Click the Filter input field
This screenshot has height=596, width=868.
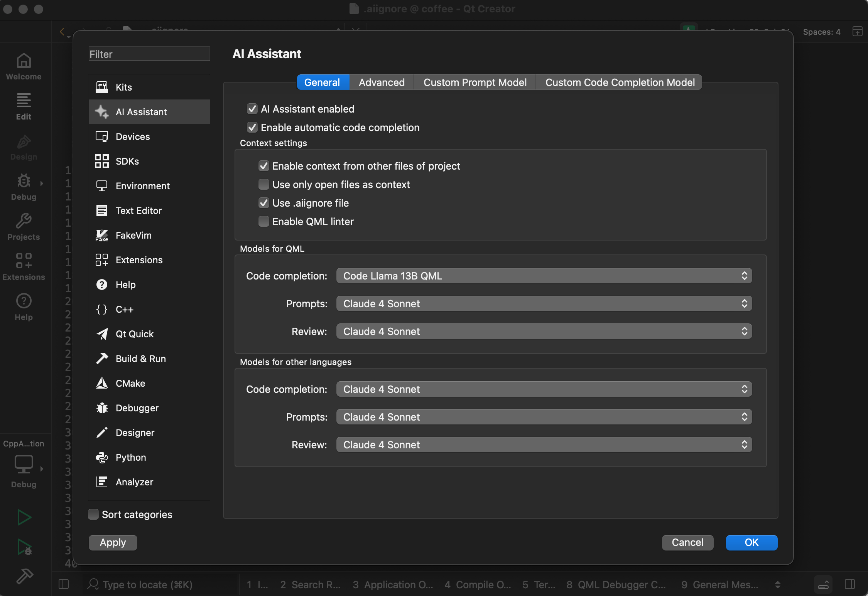click(149, 54)
